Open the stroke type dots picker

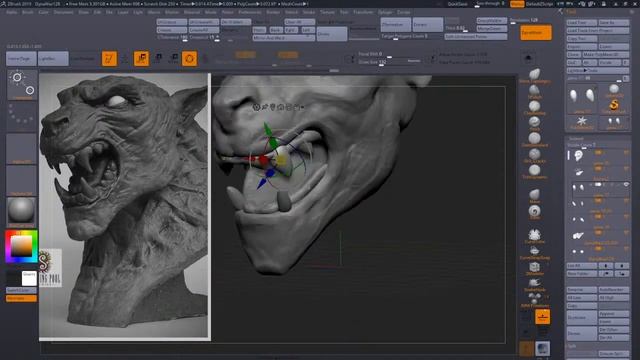[22, 116]
